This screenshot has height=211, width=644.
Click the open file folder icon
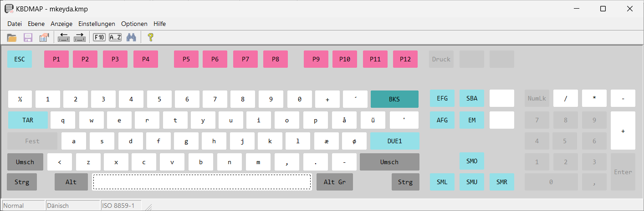11,38
